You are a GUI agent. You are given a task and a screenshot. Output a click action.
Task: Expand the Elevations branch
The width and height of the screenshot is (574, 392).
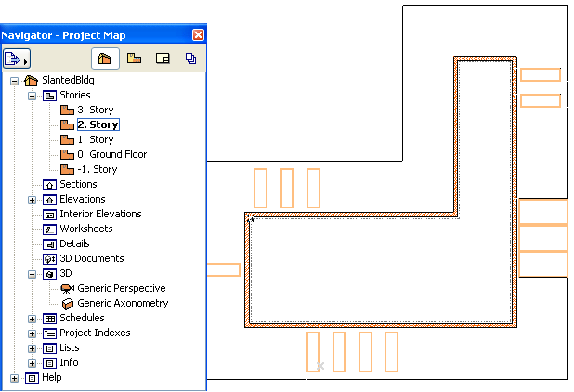pyautogui.click(x=33, y=200)
